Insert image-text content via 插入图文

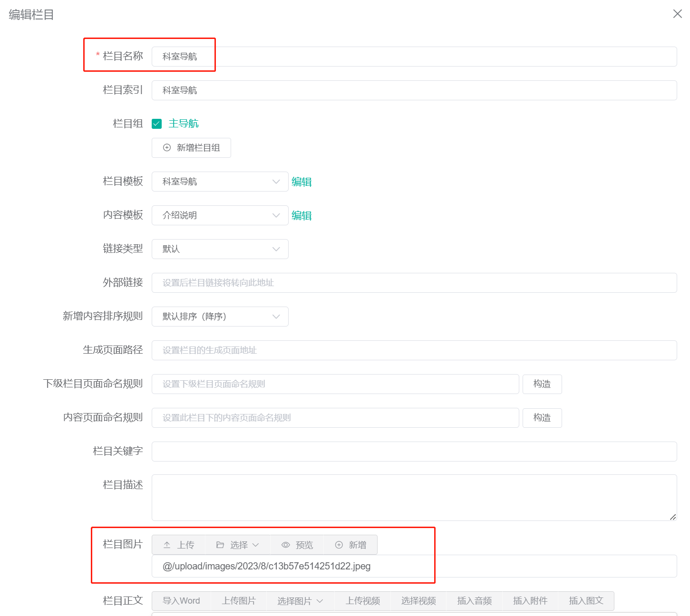(586, 601)
